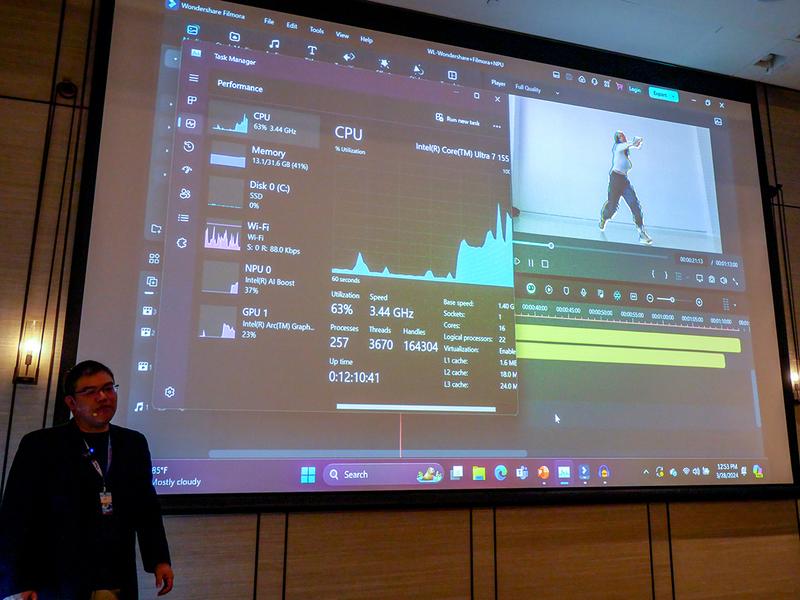Open Filmora Tools menu

[317, 30]
